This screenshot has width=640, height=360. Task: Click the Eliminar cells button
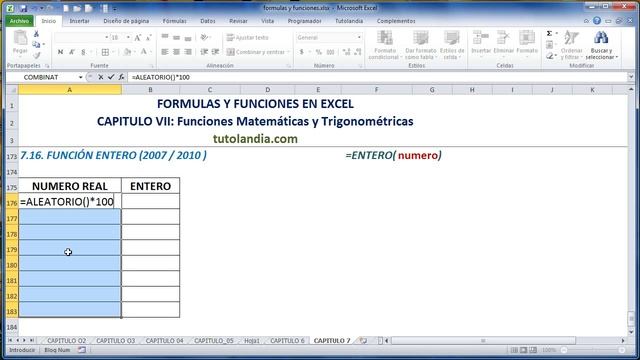503,44
